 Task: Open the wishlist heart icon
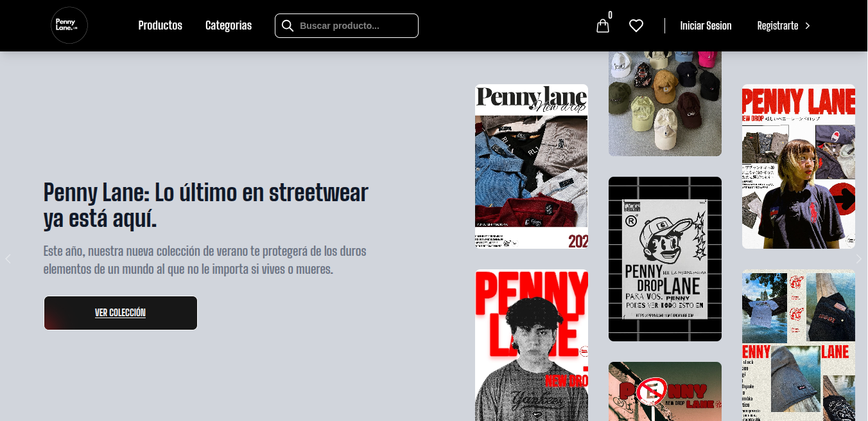coord(636,26)
